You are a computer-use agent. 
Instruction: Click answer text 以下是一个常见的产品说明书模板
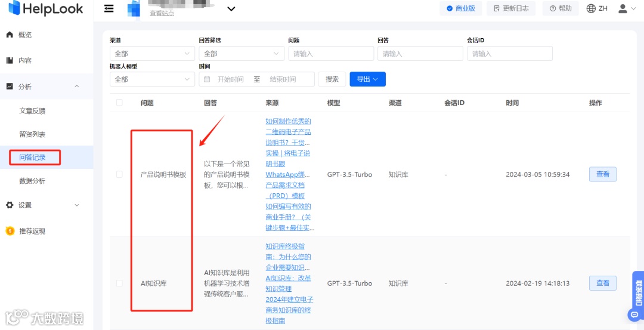(x=227, y=175)
